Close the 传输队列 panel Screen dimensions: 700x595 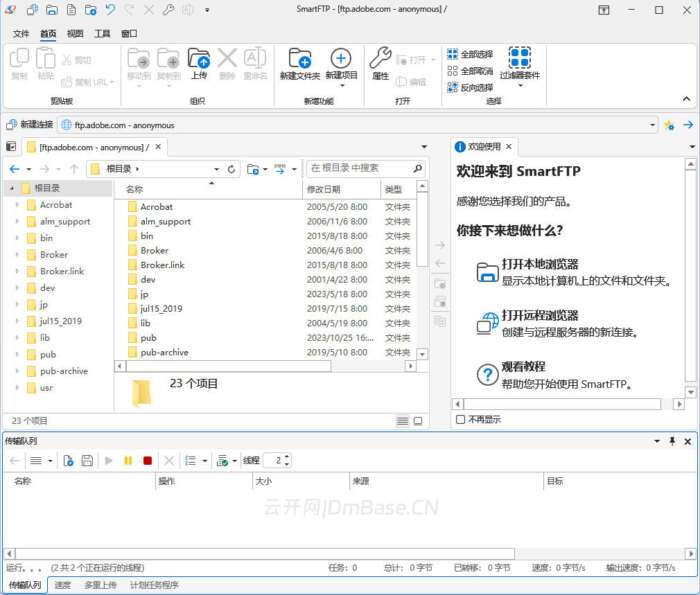click(x=688, y=441)
